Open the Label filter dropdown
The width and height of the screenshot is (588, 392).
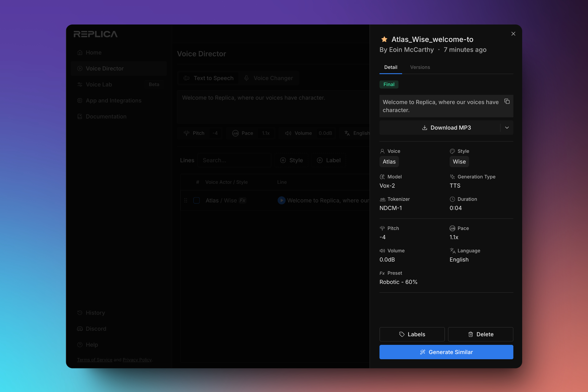tap(329, 160)
